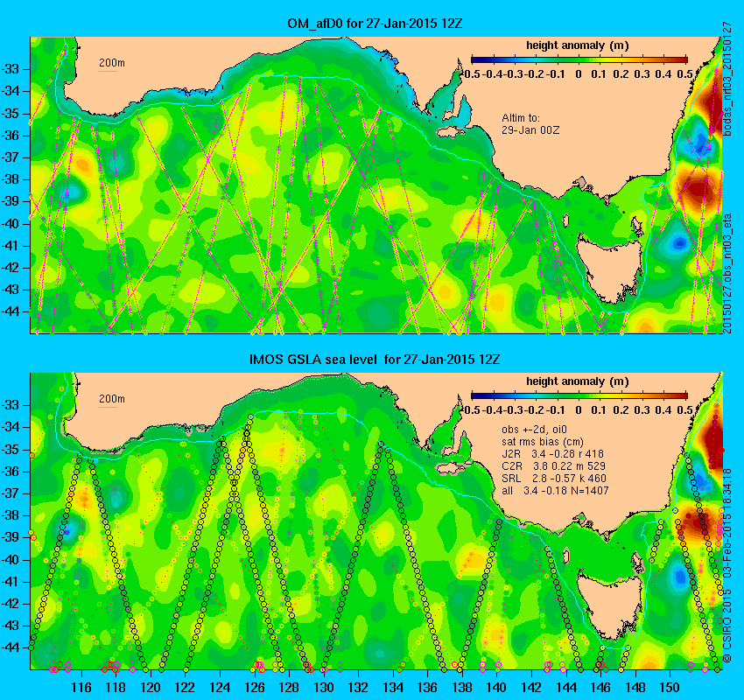The image size is (744, 700).
Task: Click longitude label '122'
Action: pyautogui.click(x=186, y=687)
